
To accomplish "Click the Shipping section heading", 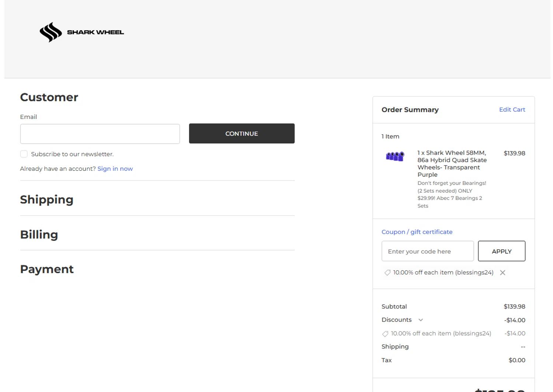I will [47, 200].
